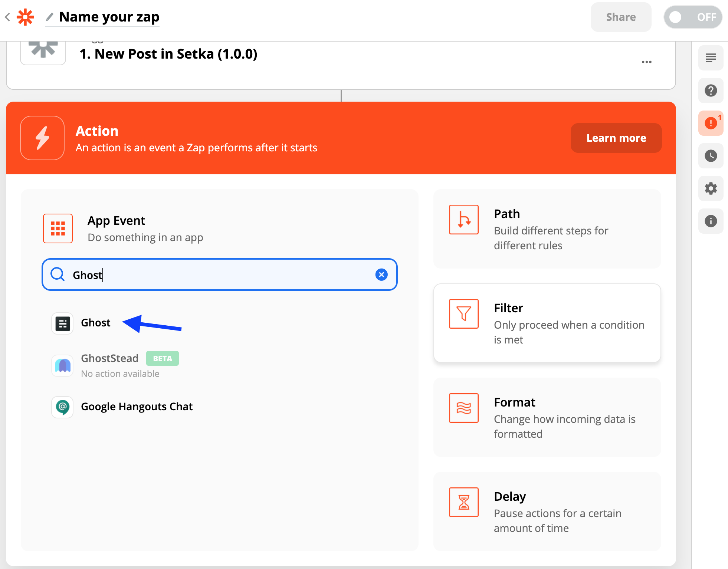728x569 pixels.
Task: Open the outline panel icon in sidebar
Action: [x=711, y=58]
